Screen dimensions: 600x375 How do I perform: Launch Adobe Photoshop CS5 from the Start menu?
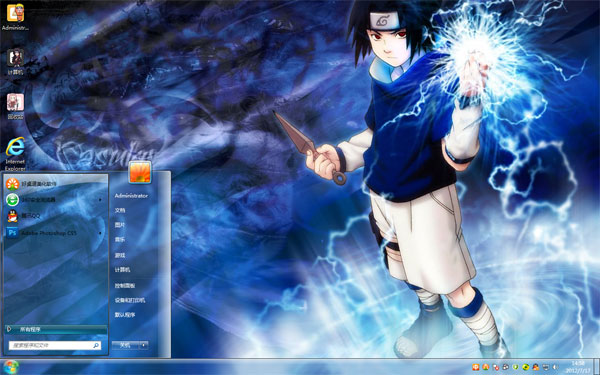click(x=55, y=233)
